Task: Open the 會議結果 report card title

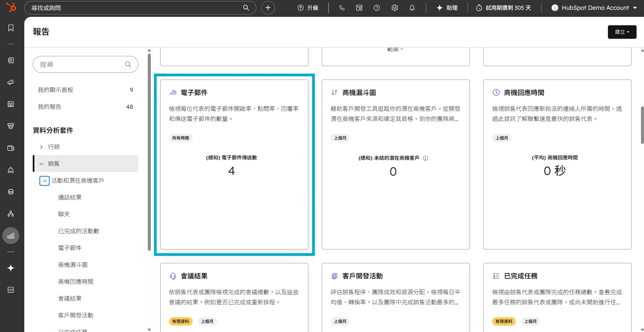Action: coord(194,276)
